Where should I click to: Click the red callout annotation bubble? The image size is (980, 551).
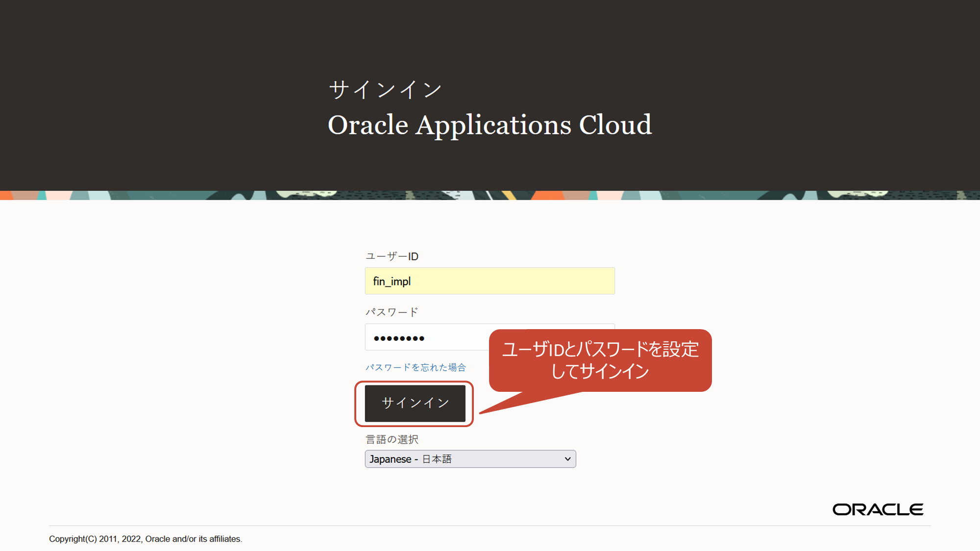[x=600, y=360]
